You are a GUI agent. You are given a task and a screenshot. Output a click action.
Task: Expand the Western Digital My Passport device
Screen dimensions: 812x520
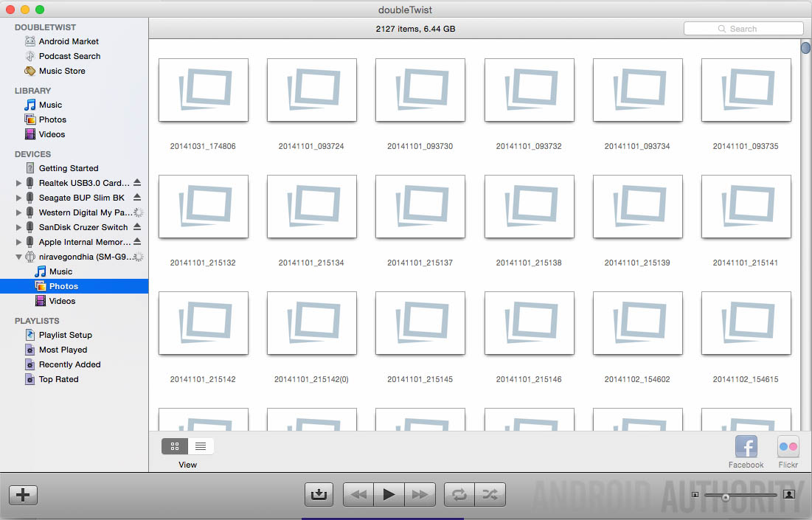[19, 212]
